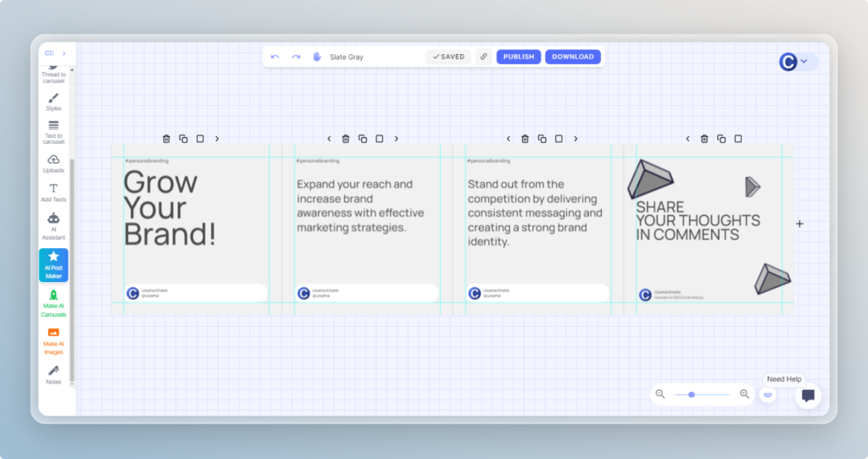The height and width of the screenshot is (459, 868).
Task: Expand the sidebar with the top chevron
Action: tap(64, 53)
